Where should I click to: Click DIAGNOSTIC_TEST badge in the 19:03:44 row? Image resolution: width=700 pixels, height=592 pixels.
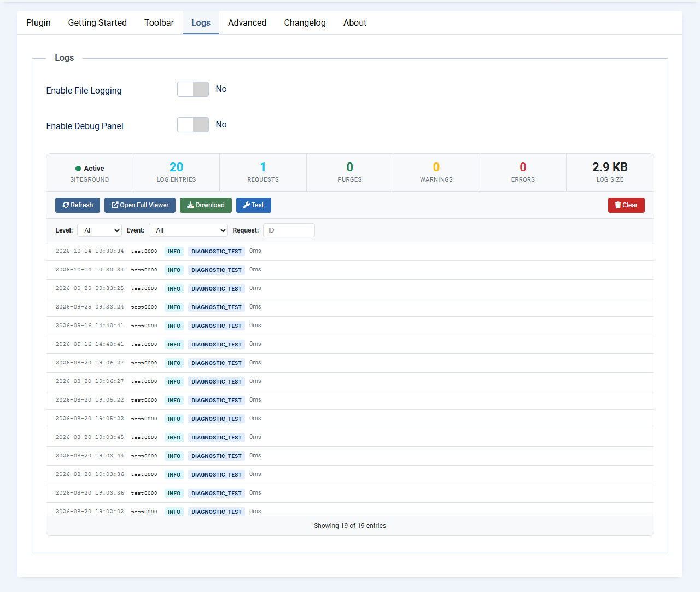pos(217,456)
